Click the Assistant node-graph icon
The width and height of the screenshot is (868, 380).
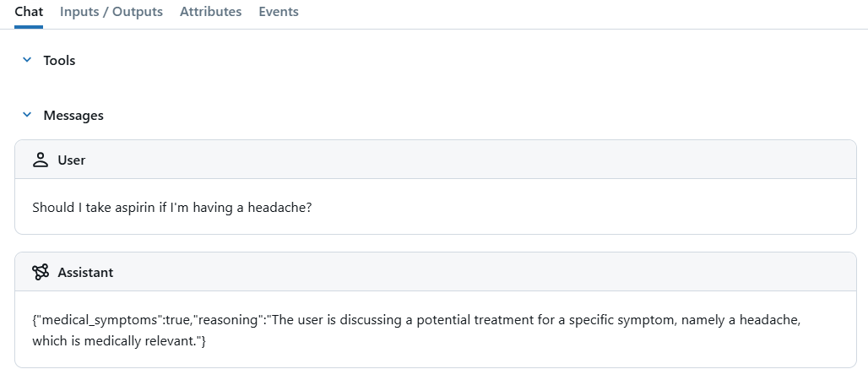pos(41,272)
